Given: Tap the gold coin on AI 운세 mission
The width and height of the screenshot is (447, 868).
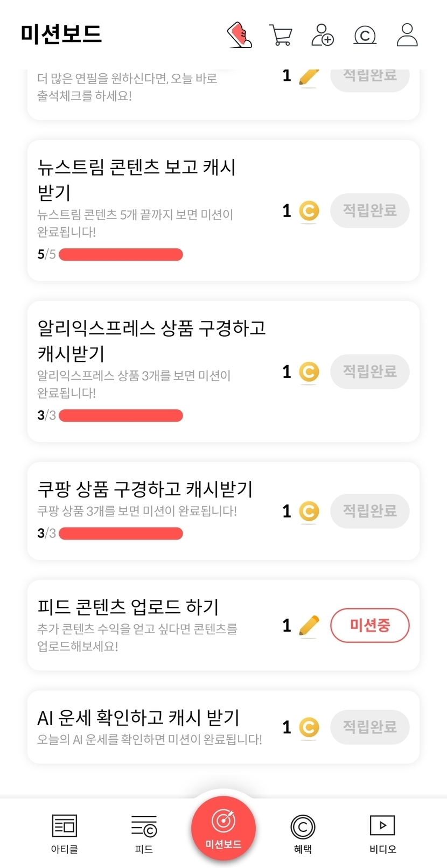Looking at the screenshot, I should [309, 727].
